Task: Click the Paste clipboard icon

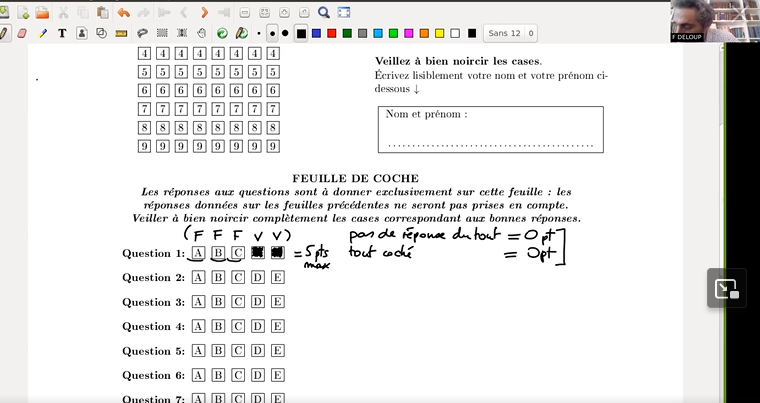Action: coord(102,12)
